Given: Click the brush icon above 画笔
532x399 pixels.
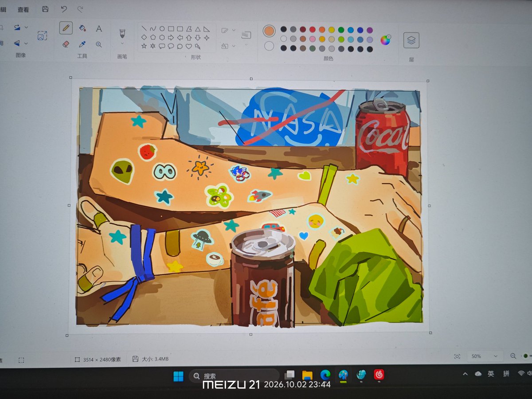Looking at the screenshot, I should point(122,33).
